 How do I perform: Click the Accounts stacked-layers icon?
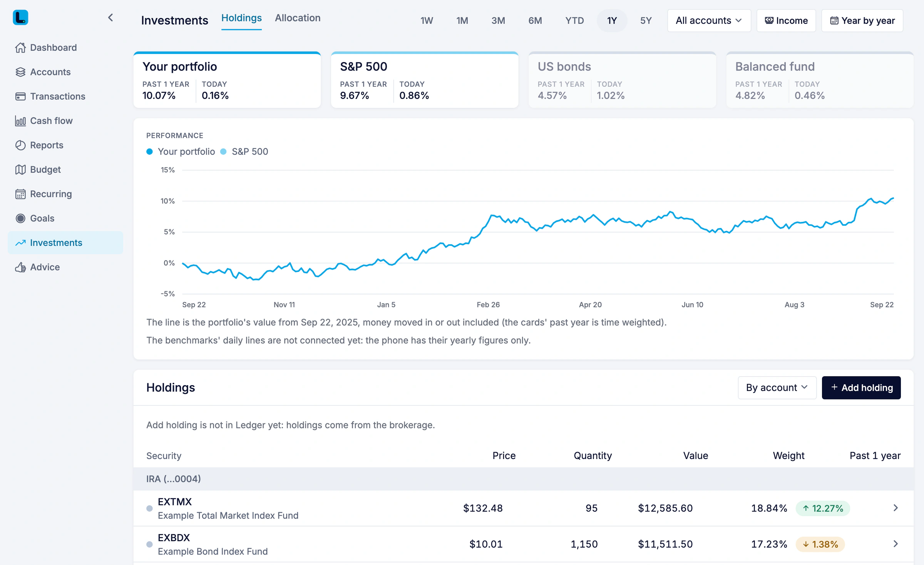point(20,72)
